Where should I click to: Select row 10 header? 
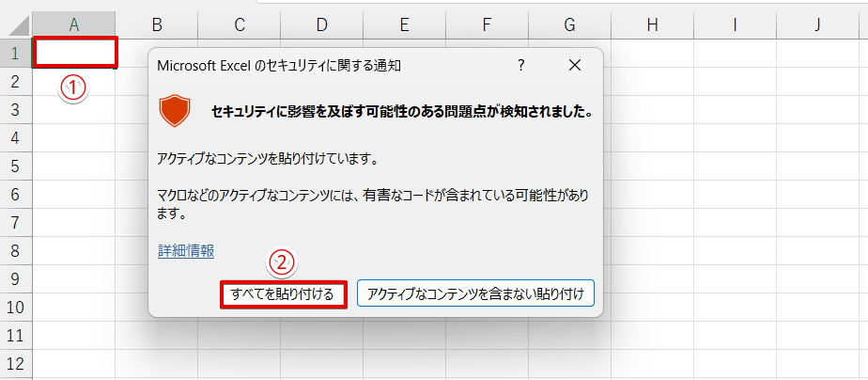[x=16, y=308]
